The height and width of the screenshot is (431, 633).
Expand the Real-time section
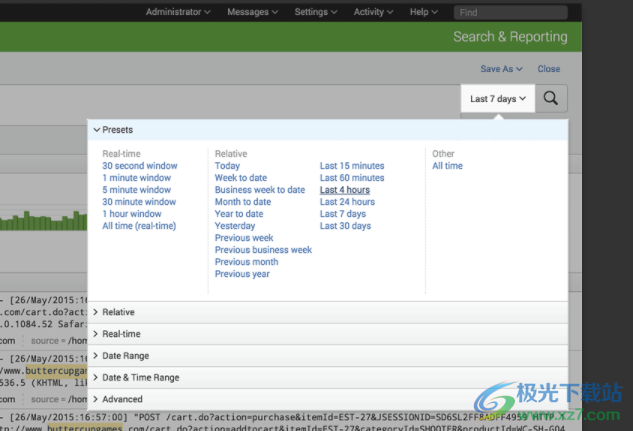click(327, 334)
